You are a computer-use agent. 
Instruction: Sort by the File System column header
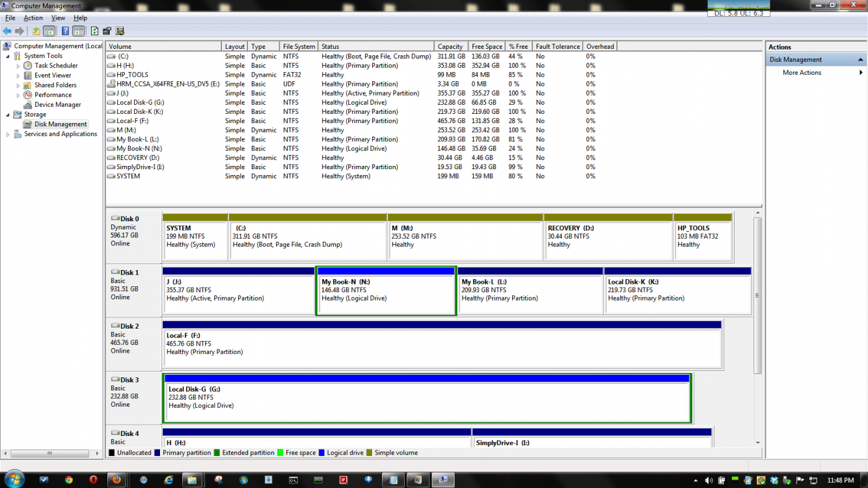[x=299, y=47]
